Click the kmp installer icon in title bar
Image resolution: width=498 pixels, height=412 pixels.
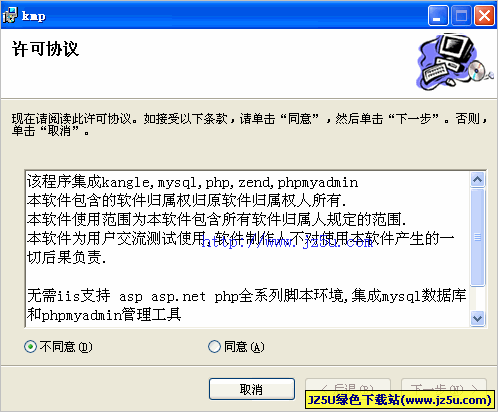point(9,15)
